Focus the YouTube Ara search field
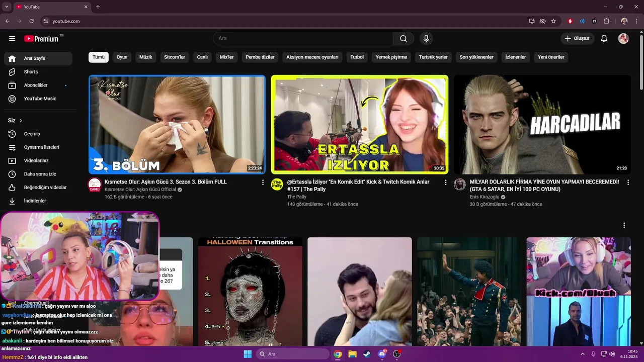The height and width of the screenshot is (362, 644). tap(303, 39)
